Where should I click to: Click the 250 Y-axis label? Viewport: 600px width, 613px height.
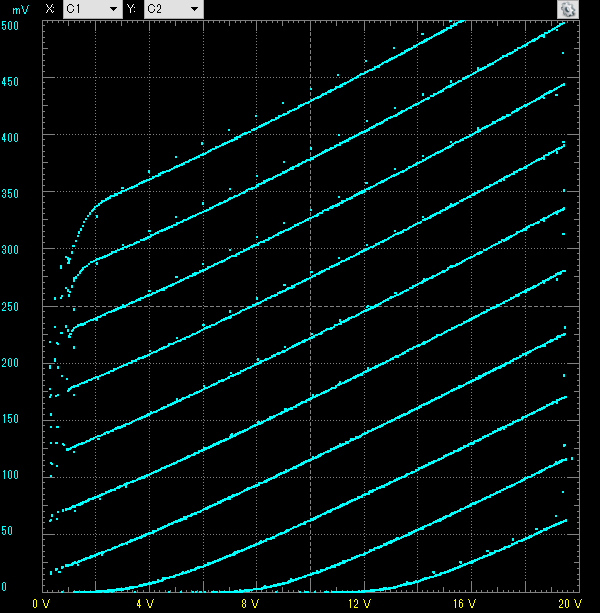(10, 306)
